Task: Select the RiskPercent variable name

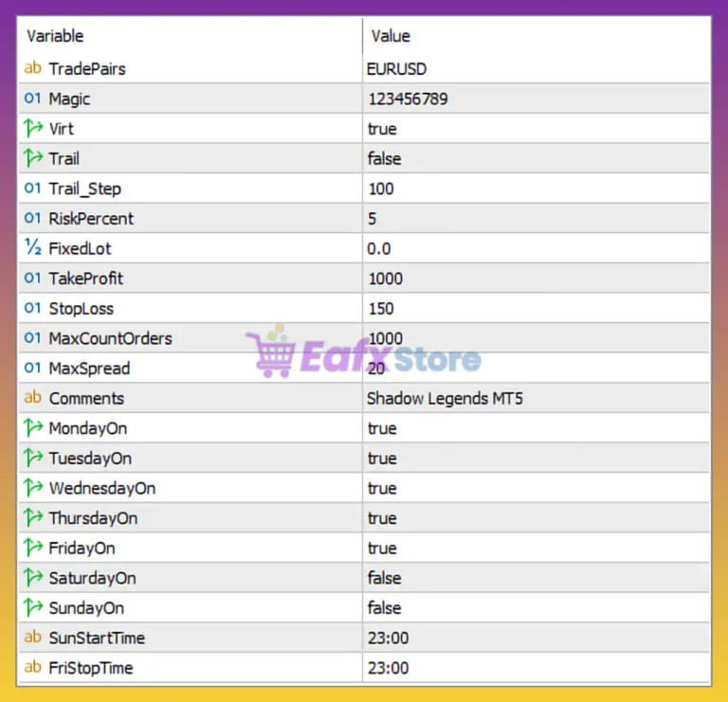Action: (x=91, y=219)
